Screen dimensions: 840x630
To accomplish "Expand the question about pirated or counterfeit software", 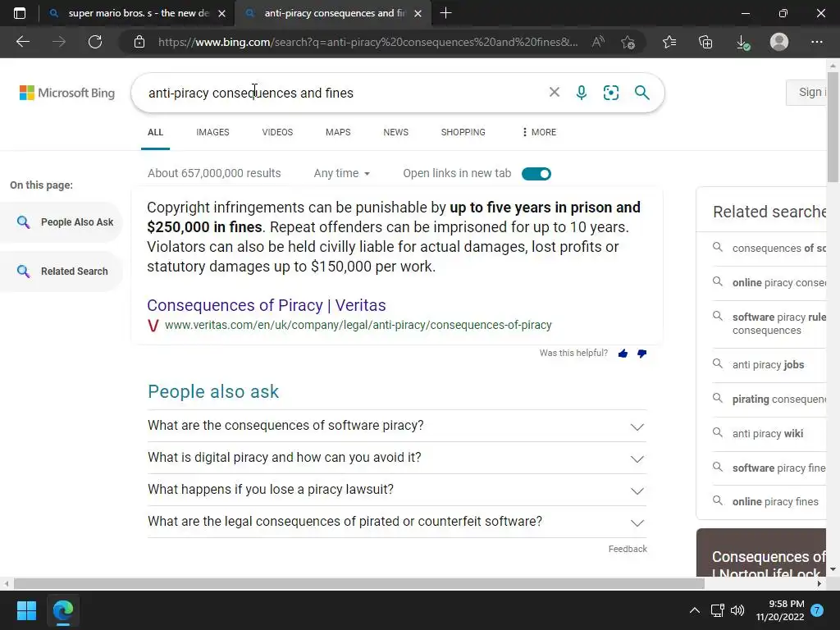I will [397, 523].
